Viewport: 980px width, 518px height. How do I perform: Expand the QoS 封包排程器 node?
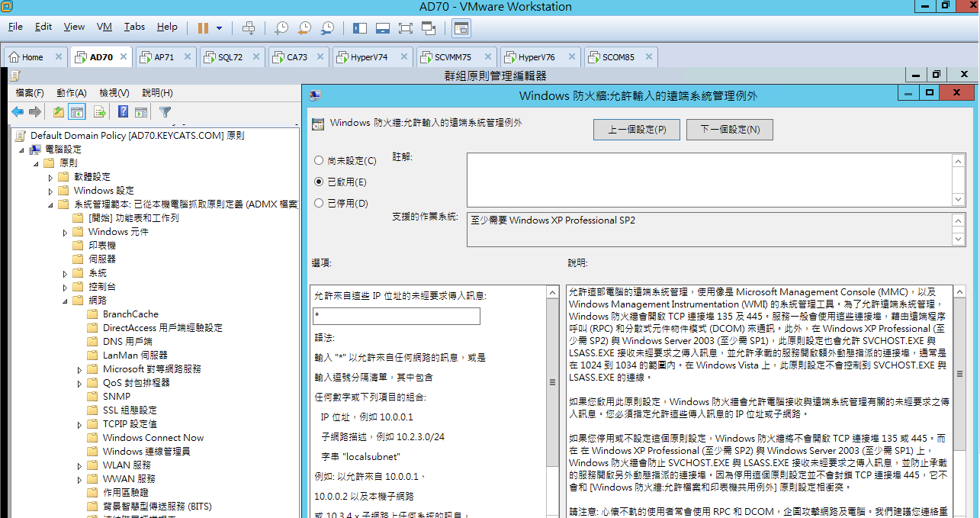[x=80, y=383]
